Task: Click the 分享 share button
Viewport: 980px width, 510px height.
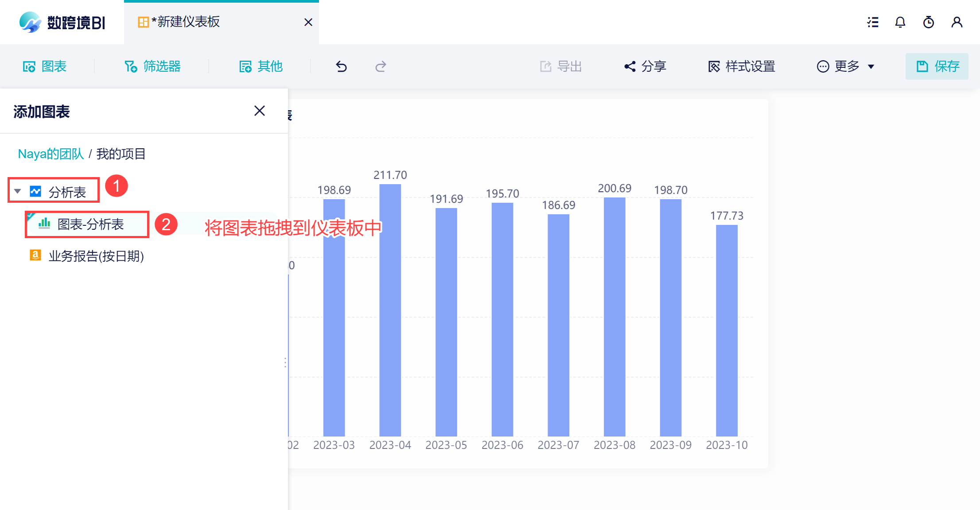Action: click(x=645, y=66)
